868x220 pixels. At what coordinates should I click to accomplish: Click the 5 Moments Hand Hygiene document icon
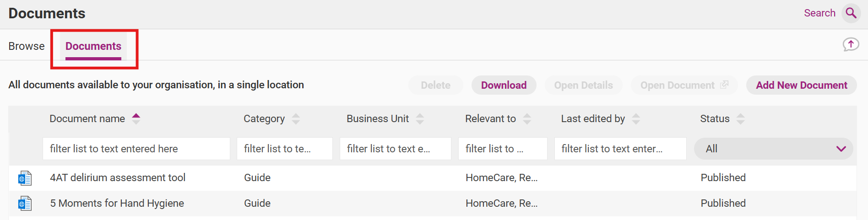point(25,204)
